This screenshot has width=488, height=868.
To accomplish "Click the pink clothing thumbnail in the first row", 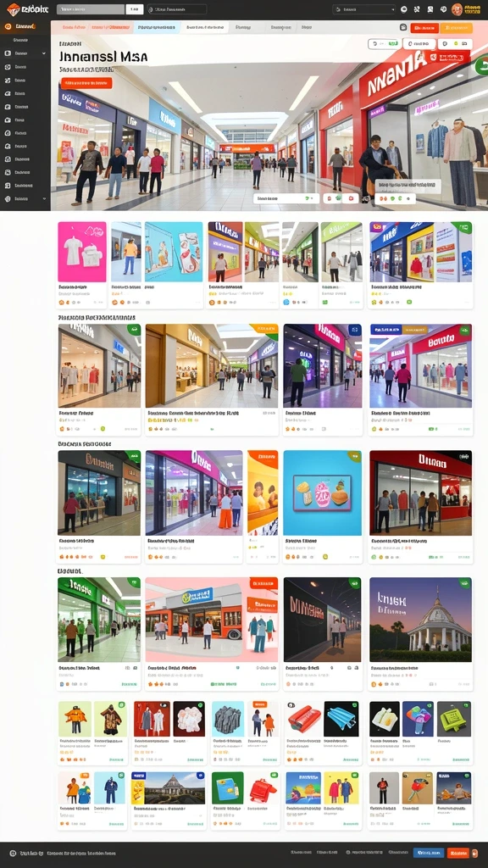I will click(82, 252).
